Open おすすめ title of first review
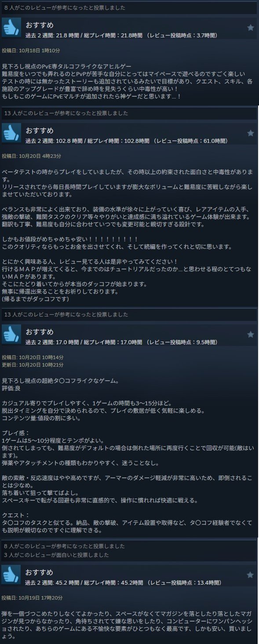 [39, 25]
